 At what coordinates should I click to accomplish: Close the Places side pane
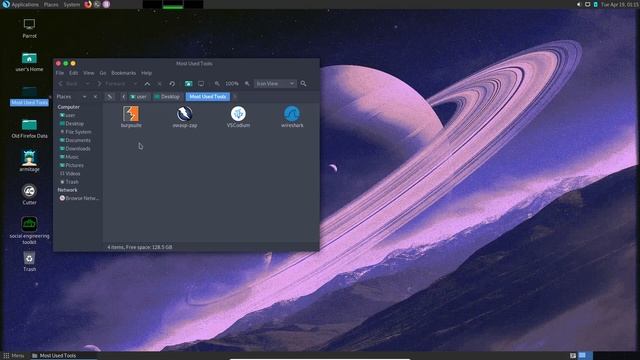click(95, 97)
